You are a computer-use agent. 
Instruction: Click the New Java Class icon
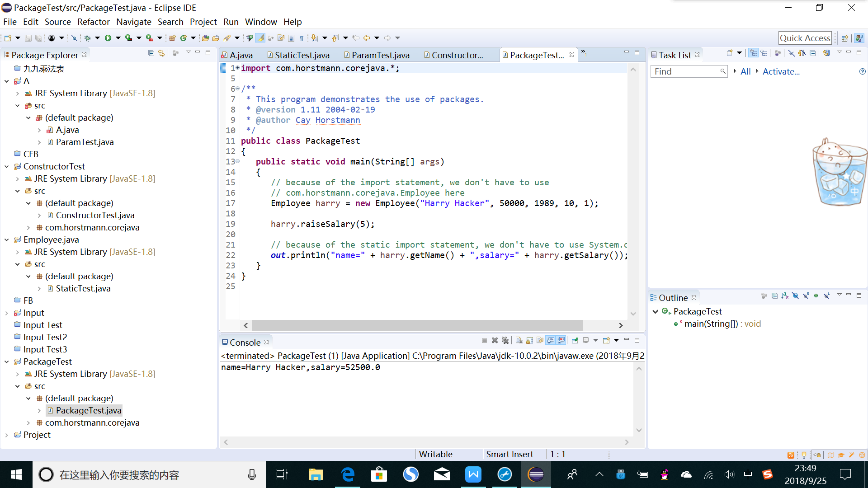click(183, 38)
